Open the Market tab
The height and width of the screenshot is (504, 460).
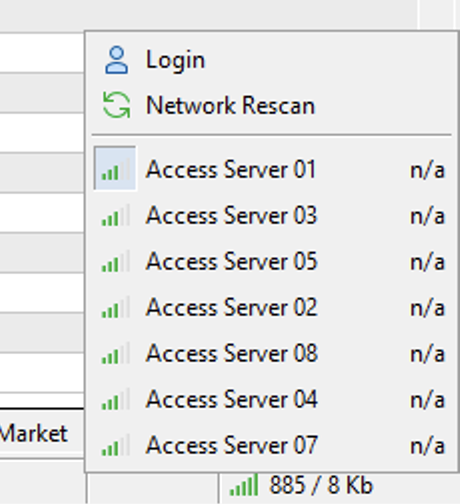pyautogui.click(x=33, y=433)
